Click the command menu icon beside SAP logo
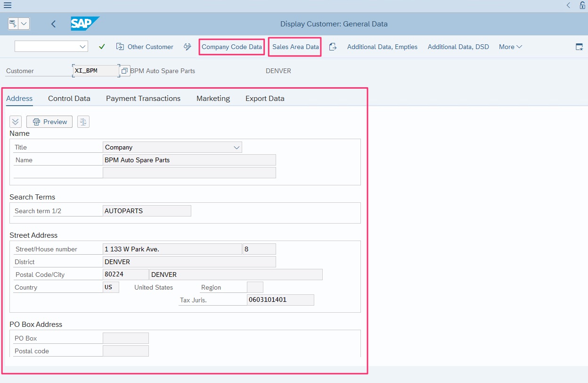This screenshot has height=383, width=588. (x=13, y=24)
